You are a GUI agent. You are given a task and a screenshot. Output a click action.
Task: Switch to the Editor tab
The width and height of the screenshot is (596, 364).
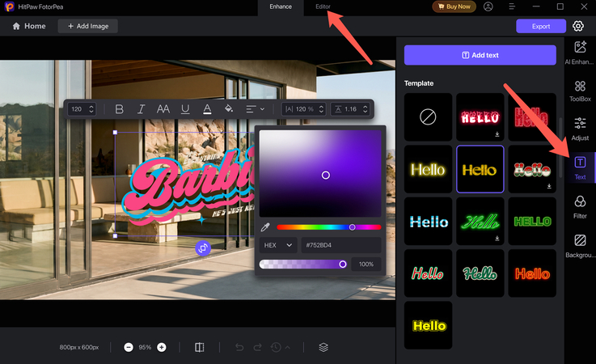point(323,6)
